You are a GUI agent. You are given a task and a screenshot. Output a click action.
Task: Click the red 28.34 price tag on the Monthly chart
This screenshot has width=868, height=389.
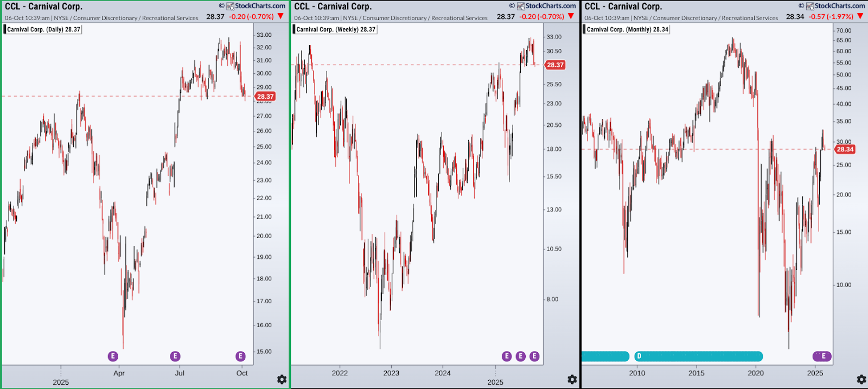coord(845,149)
